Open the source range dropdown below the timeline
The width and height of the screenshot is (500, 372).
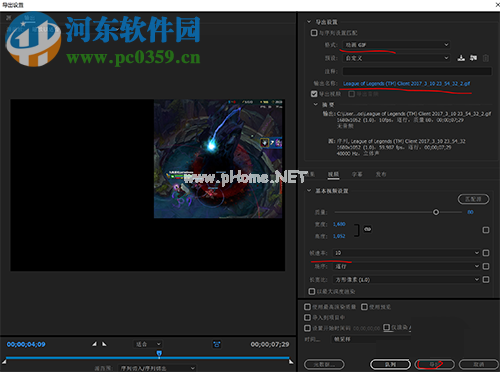[x=157, y=368]
